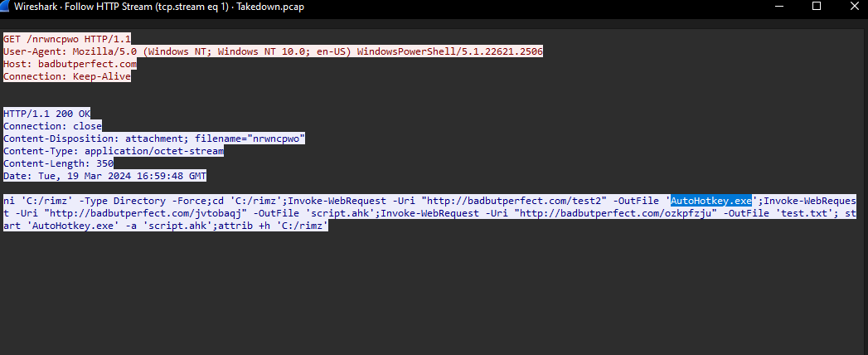Click the Wireshark fin icon in title bar
The image size is (868, 355).
click(x=6, y=7)
